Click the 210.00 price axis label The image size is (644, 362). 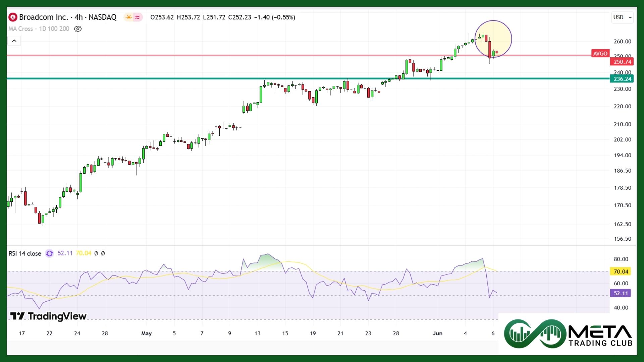click(622, 124)
